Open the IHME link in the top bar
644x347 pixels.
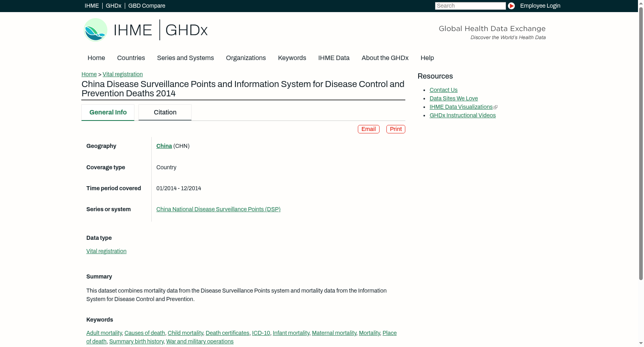pos(92,6)
